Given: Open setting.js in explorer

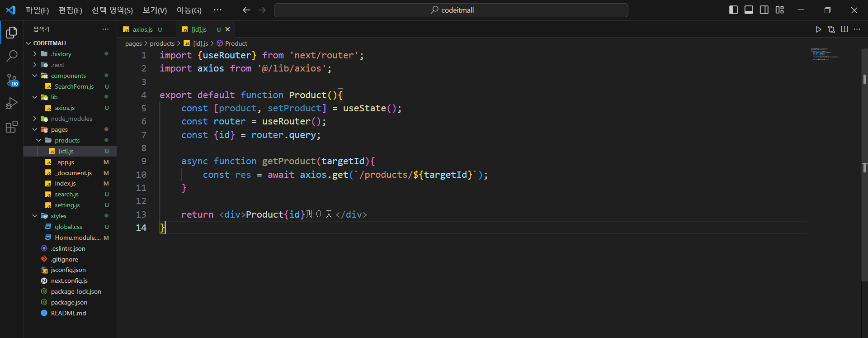Looking at the screenshot, I should pos(70,205).
